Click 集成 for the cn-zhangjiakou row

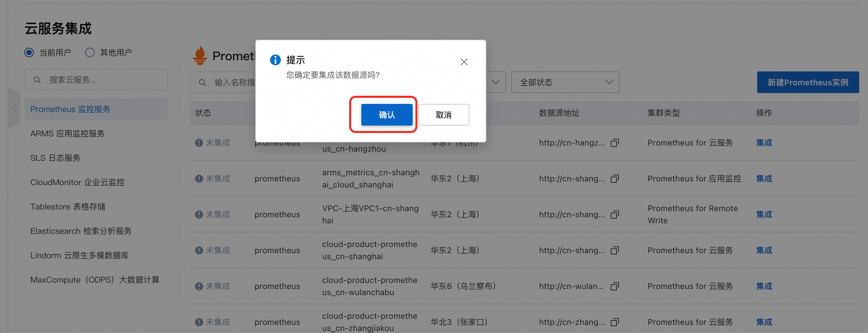click(764, 322)
